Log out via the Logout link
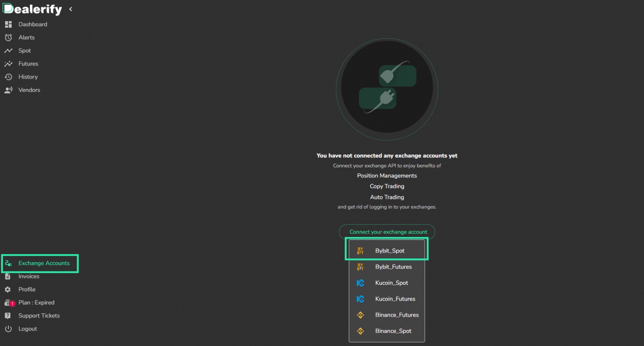Viewport: 644px width, 346px height. click(28, 329)
